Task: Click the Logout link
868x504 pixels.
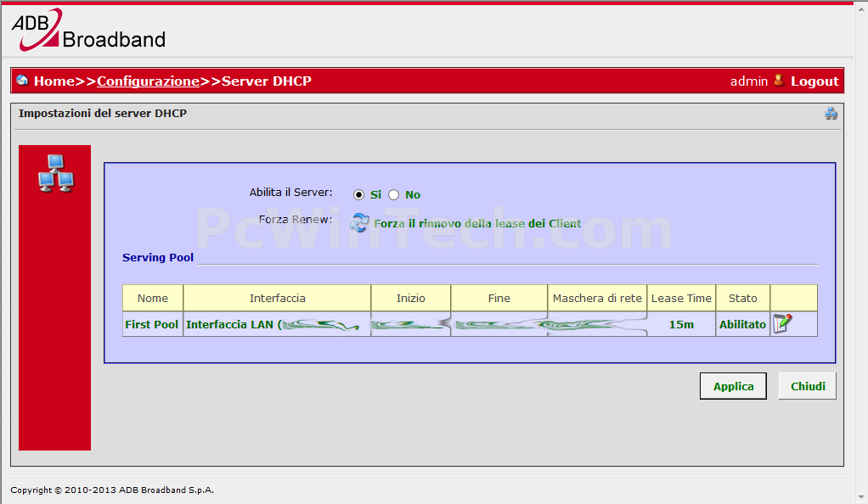Action: pyautogui.click(x=814, y=81)
